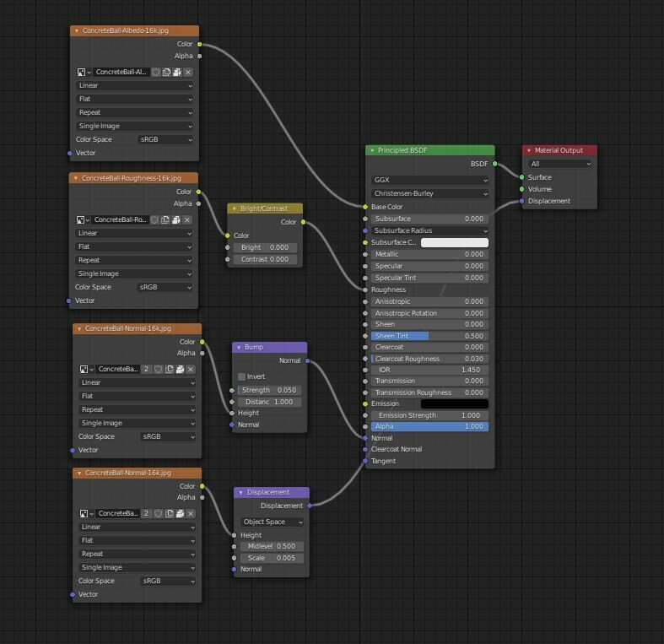Click the Bump Strength value field

point(269,390)
